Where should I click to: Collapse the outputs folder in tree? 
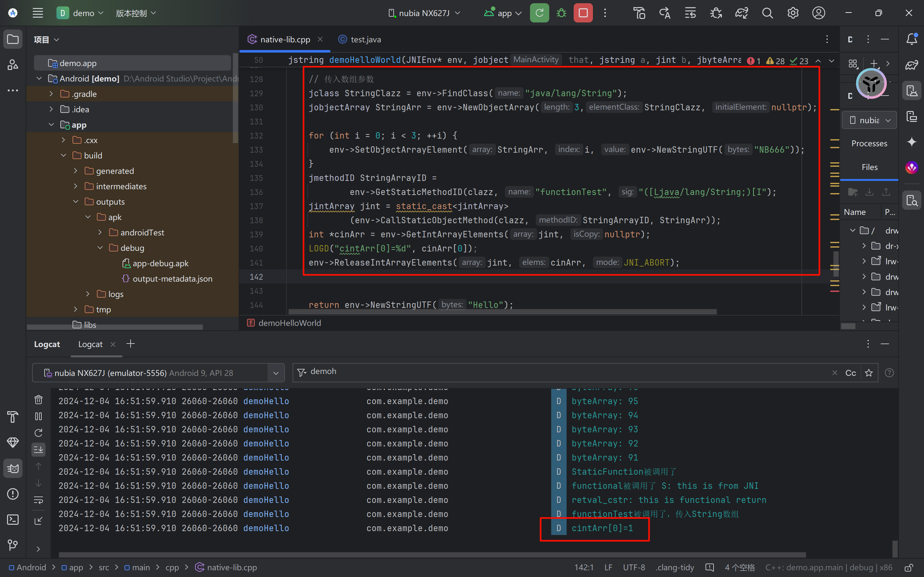click(76, 201)
